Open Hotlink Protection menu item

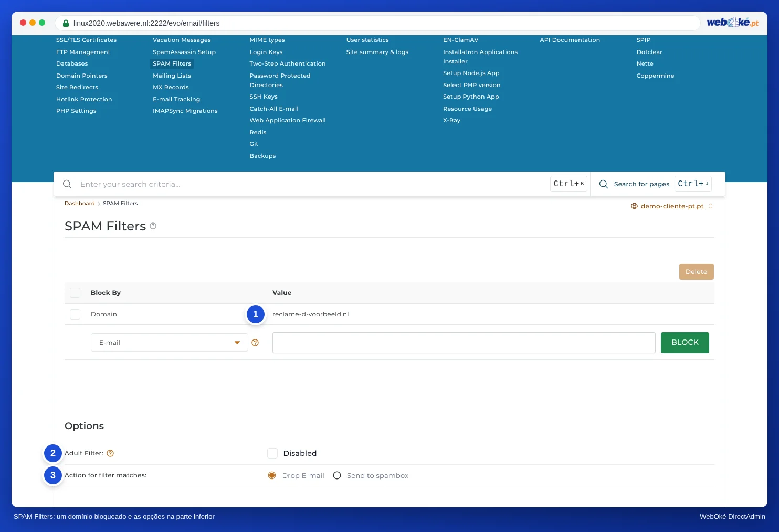[84, 99]
